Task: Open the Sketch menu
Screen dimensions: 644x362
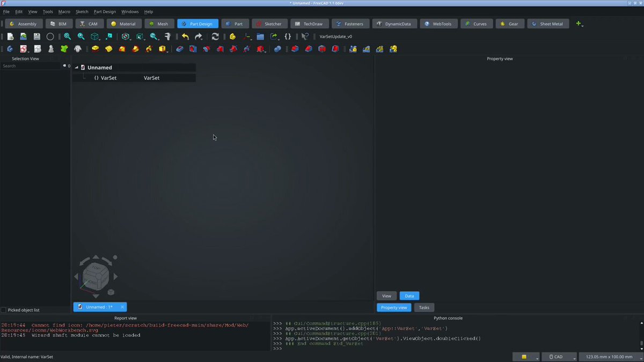Action: click(82, 11)
